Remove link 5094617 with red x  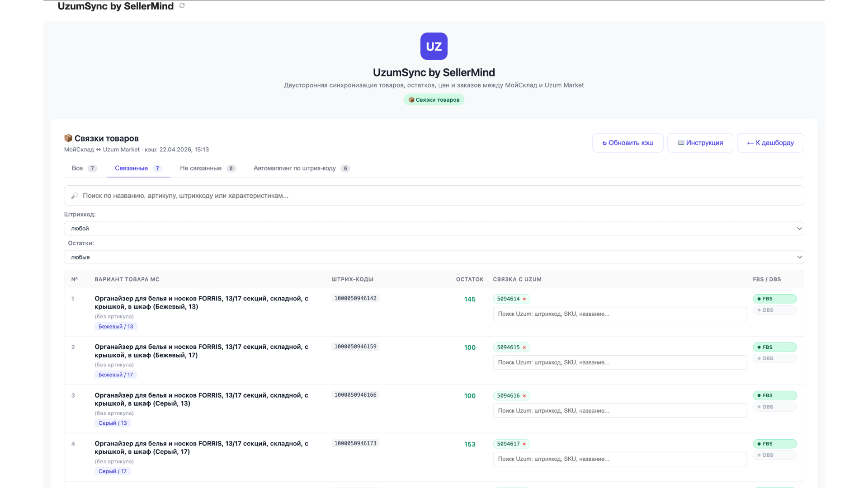(524, 444)
